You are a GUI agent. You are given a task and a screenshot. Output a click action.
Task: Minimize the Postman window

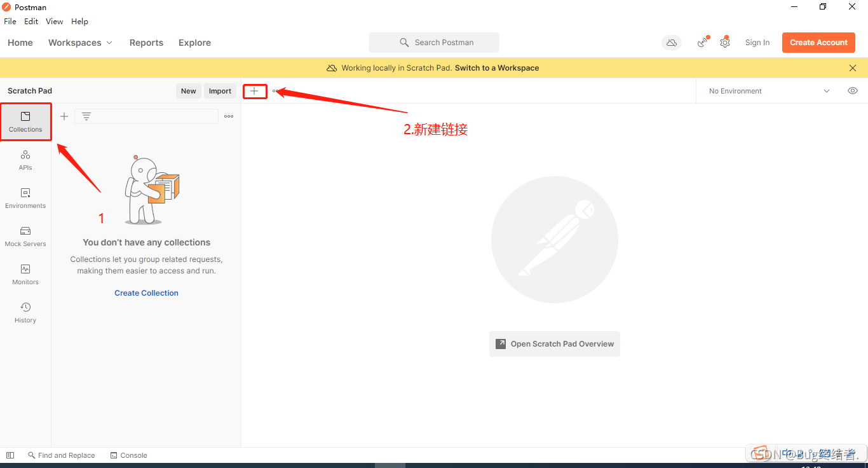[794, 7]
